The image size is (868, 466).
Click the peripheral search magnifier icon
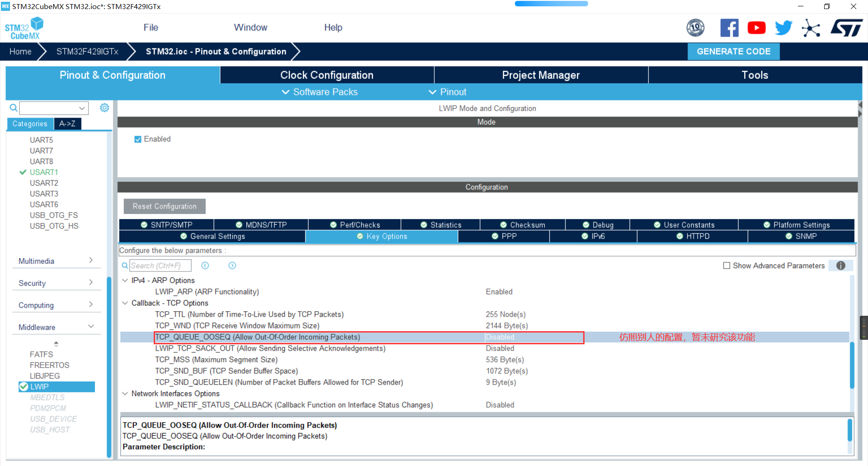[x=14, y=108]
